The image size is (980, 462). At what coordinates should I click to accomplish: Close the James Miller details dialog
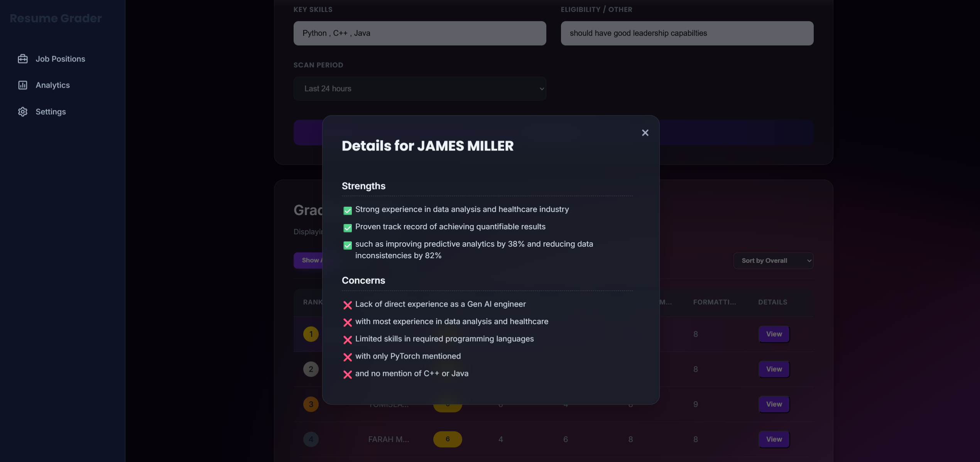click(645, 133)
